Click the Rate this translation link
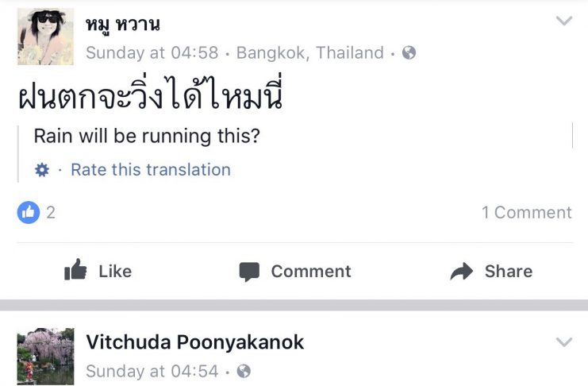This screenshot has width=588, height=386. click(x=151, y=170)
